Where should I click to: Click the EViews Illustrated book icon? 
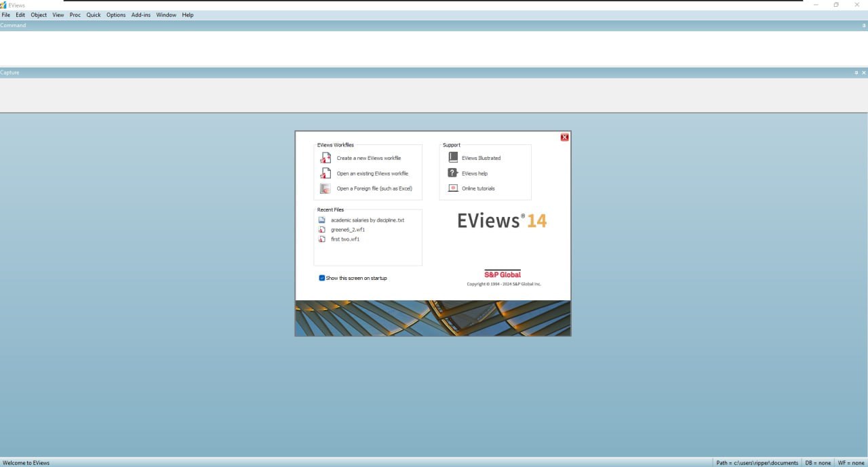(x=453, y=157)
